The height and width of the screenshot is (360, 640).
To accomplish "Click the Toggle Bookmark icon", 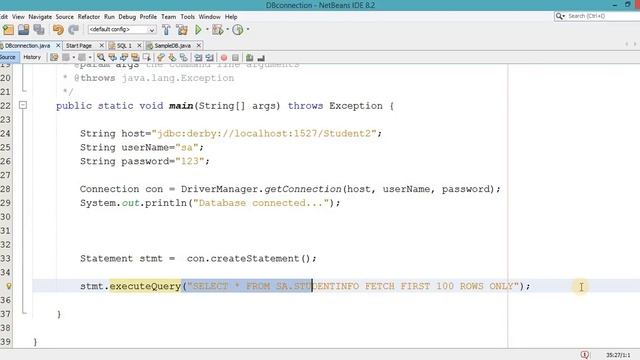I will (184, 58).
